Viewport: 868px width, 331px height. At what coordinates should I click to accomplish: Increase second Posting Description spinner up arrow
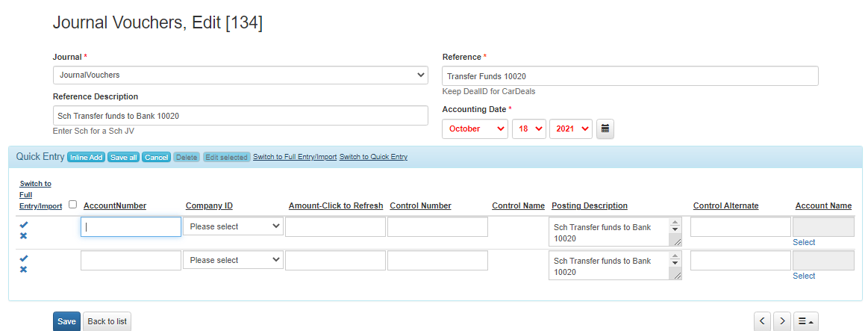pos(675,256)
